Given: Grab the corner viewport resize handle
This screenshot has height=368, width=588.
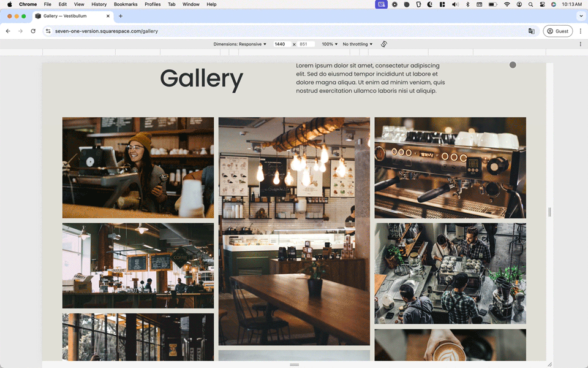Looking at the screenshot, I should tap(550, 364).
